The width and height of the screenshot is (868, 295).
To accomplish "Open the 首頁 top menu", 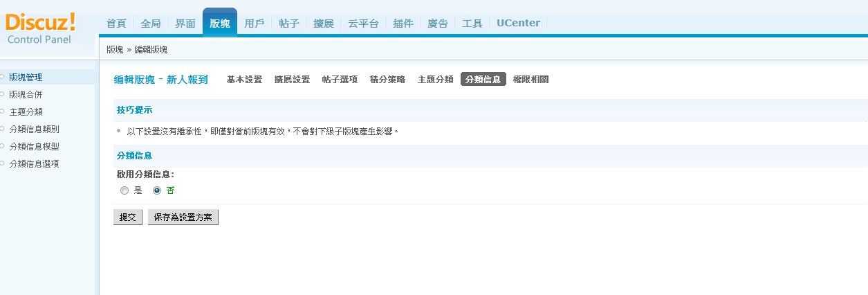I will click(x=116, y=23).
